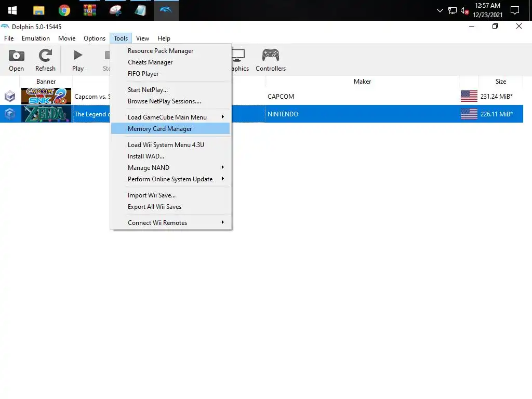Launch Chrome from taskbar

64,10
